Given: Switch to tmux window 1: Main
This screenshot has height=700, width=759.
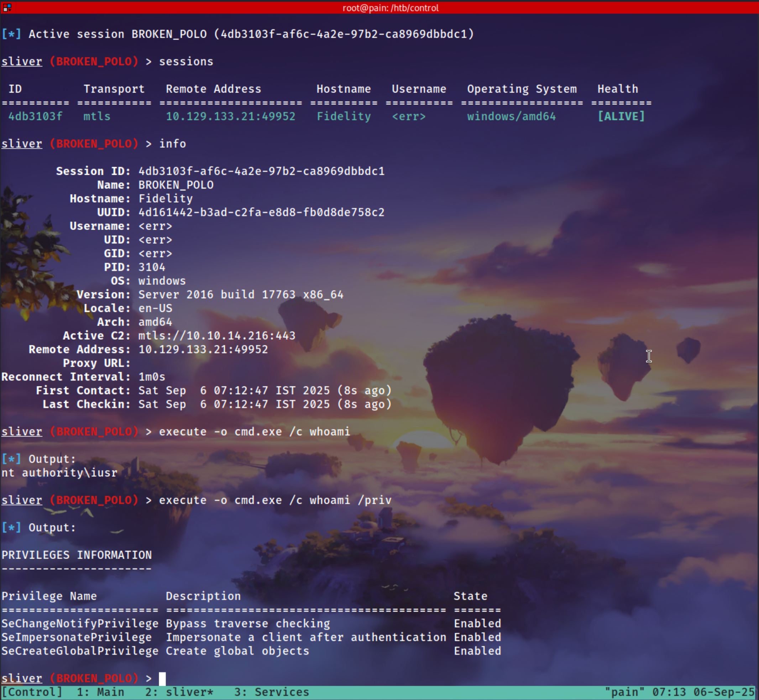Looking at the screenshot, I should tap(100, 692).
